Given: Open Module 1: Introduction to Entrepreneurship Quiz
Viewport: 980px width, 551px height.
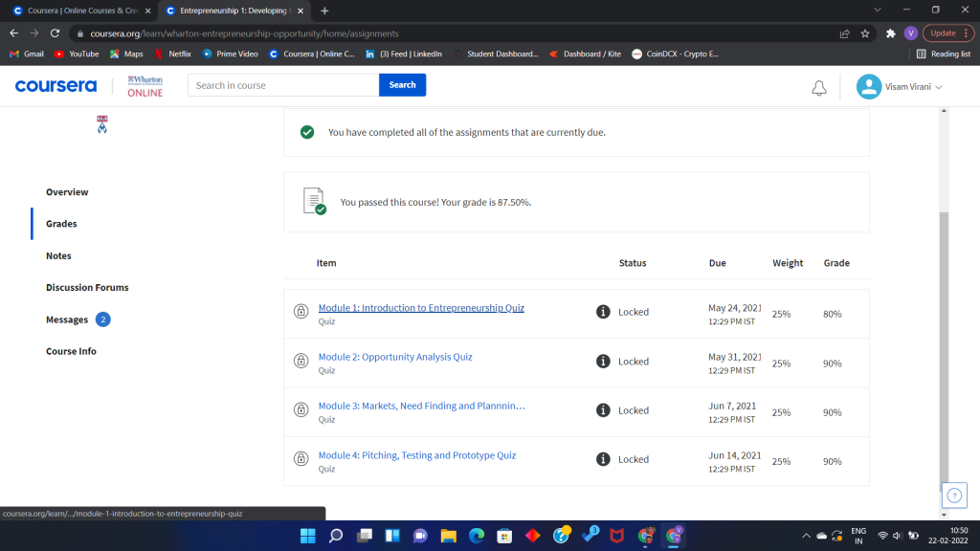Looking at the screenshot, I should coord(421,307).
